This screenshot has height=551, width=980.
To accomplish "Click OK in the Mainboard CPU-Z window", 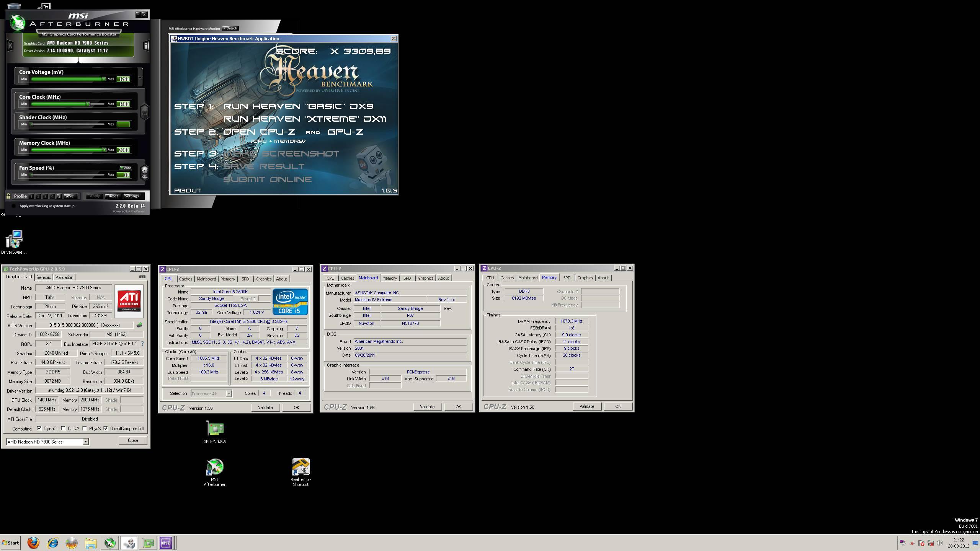I will click(x=458, y=407).
